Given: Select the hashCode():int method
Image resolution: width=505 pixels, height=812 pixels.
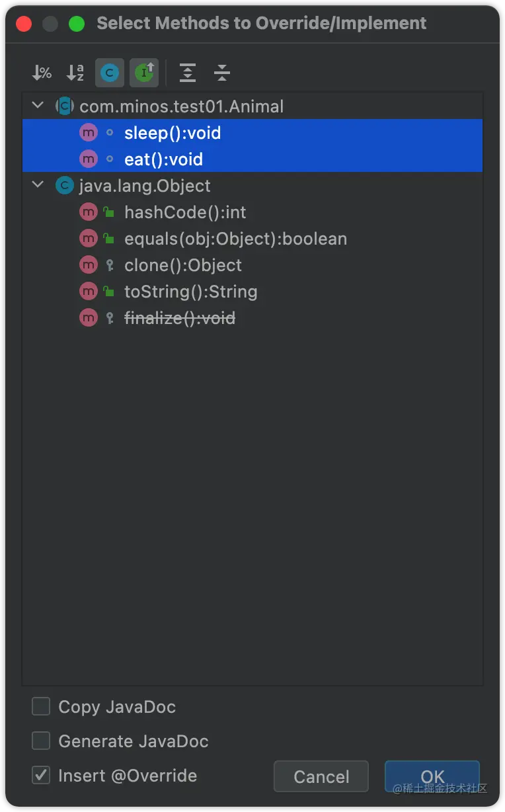Looking at the screenshot, I should coord(185,212).
